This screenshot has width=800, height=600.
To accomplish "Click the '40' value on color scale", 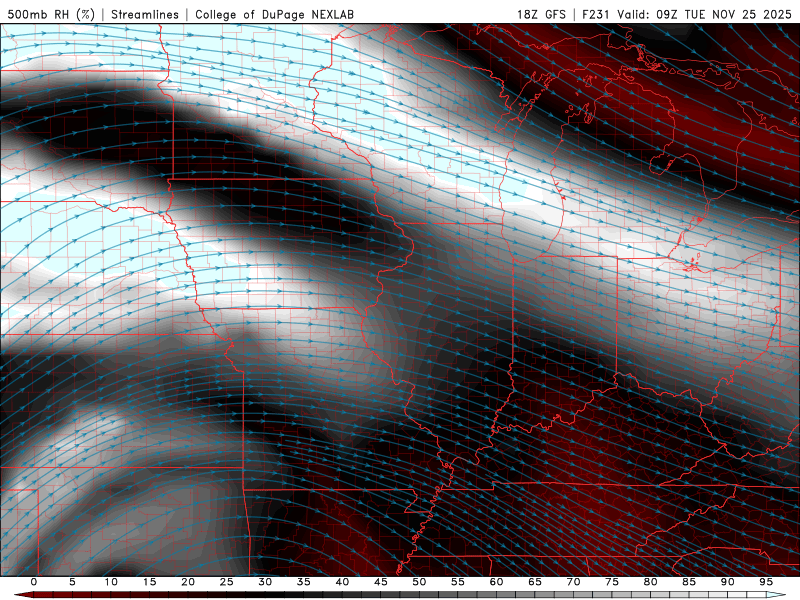I will [x=342, y=582].
